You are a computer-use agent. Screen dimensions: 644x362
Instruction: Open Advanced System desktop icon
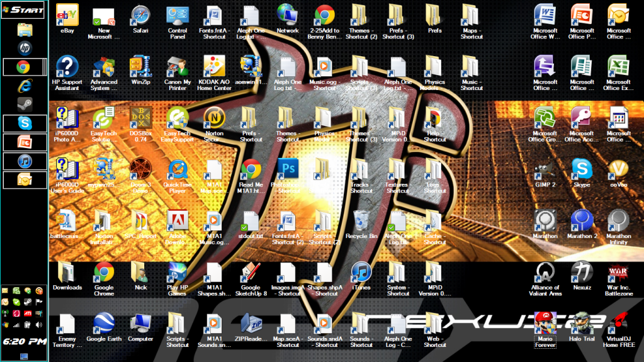(x=104, y=73)
